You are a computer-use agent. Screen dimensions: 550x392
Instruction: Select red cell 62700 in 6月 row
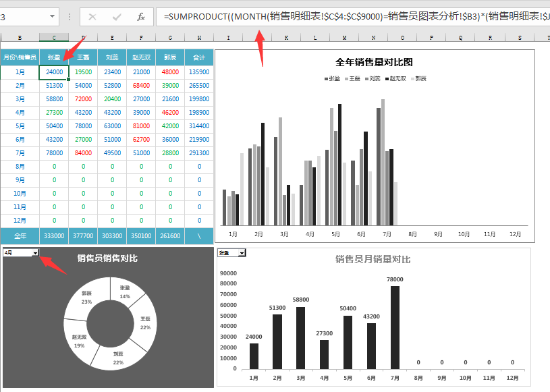pyautogui.click(x=141, y=140)
